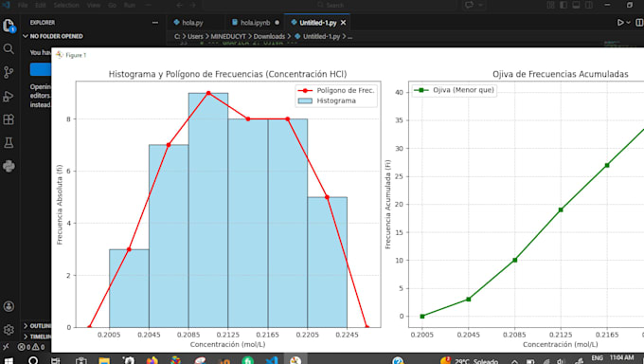The height and width of the screenshot is (364, 644).
Task: Go forward with the navigation arrow
Action: pos(193,5)
